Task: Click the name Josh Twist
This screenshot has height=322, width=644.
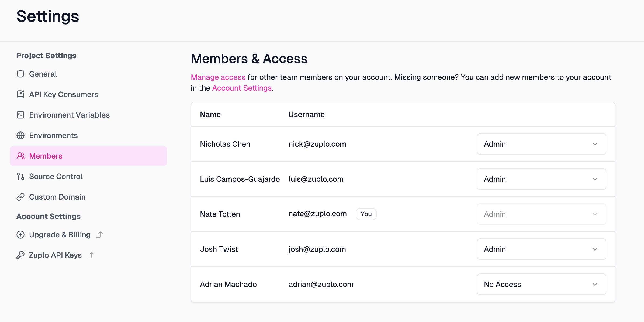Action: pos(219,249)
